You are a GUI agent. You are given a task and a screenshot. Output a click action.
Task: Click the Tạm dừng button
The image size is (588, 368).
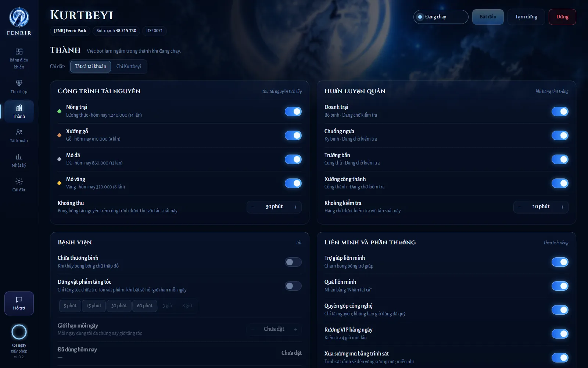(526, 17)
